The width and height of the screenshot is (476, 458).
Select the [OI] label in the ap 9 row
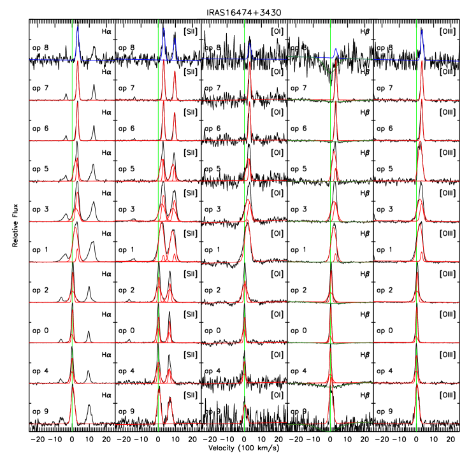coord(277,395)
